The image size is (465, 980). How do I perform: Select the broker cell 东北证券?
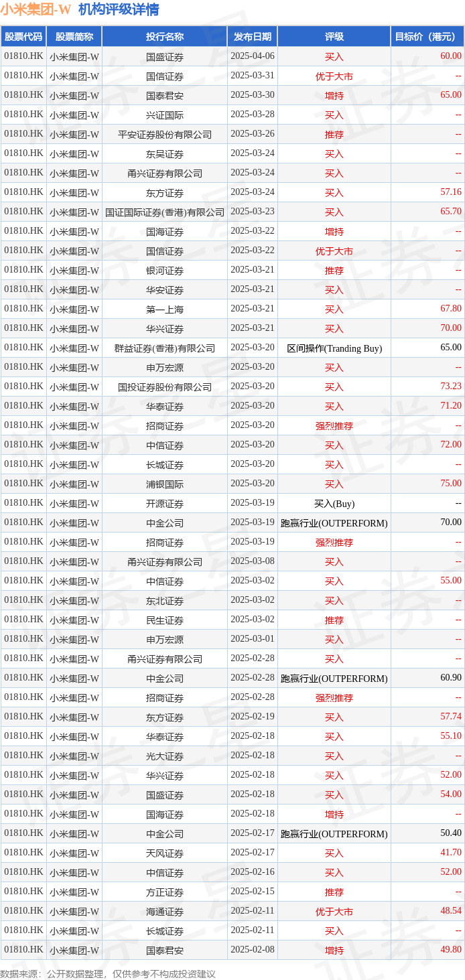pos(165,600)
